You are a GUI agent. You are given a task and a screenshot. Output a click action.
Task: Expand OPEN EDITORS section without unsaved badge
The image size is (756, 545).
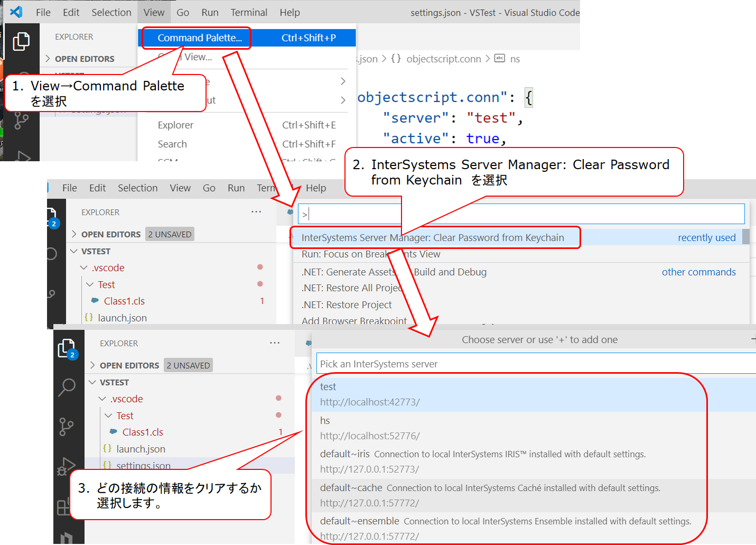(85, 59)
